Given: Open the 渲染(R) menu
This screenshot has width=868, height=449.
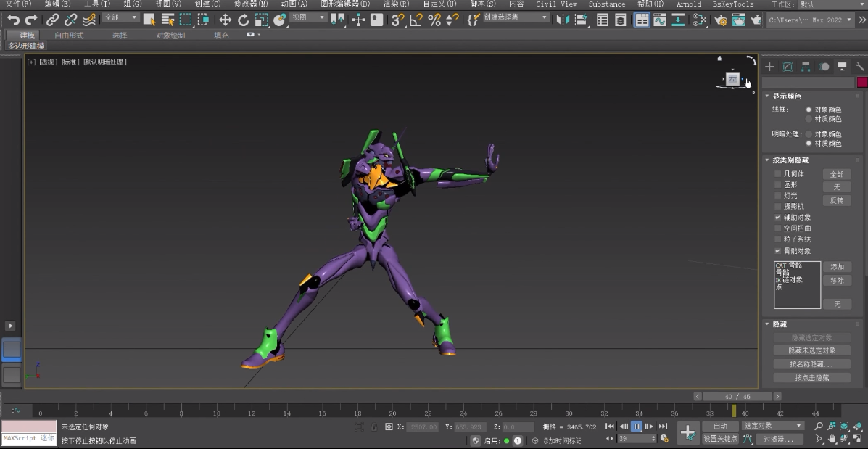Looking at the screenshot, I should [397, 4].
